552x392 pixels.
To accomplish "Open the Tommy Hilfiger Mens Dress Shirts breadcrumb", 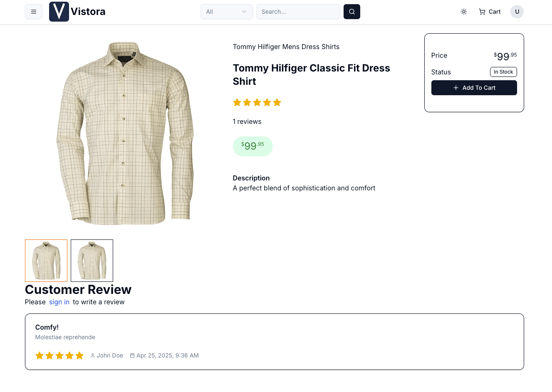I will click(286, 47).
